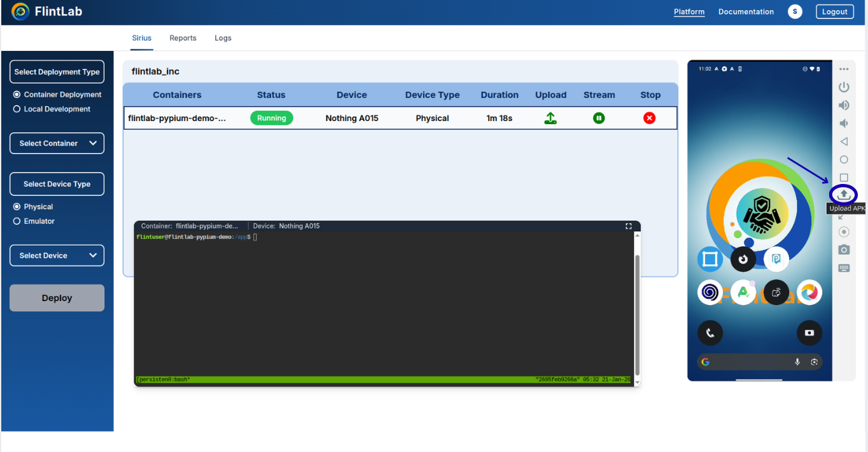
Task: Open the camera app on device home screen
Action: (x=809, y=333)
